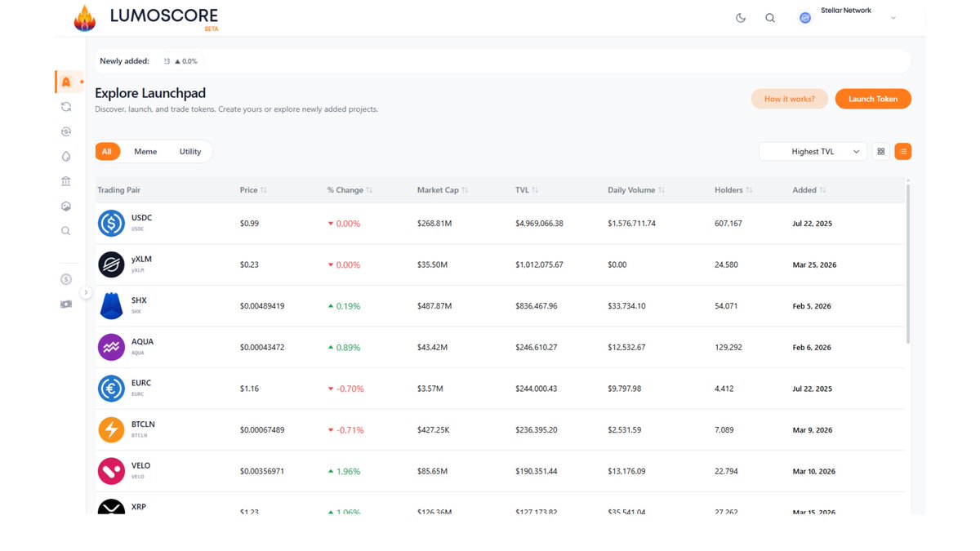This screenshot has height=551, width=980.
Task: Click USDC market cap $268.81M
Action: pyautogui.click(x=434, y=224)
